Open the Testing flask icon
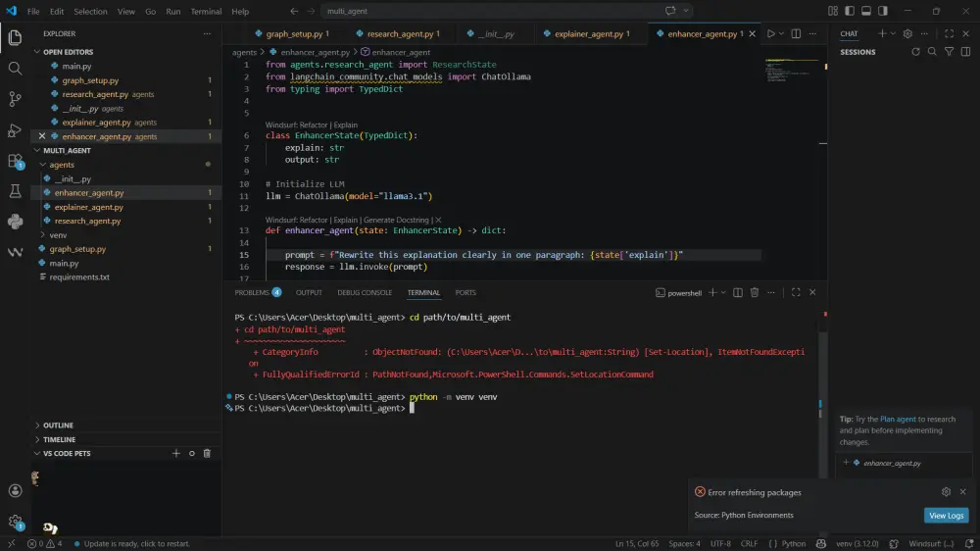980x551 pixels. pos(15,191)
